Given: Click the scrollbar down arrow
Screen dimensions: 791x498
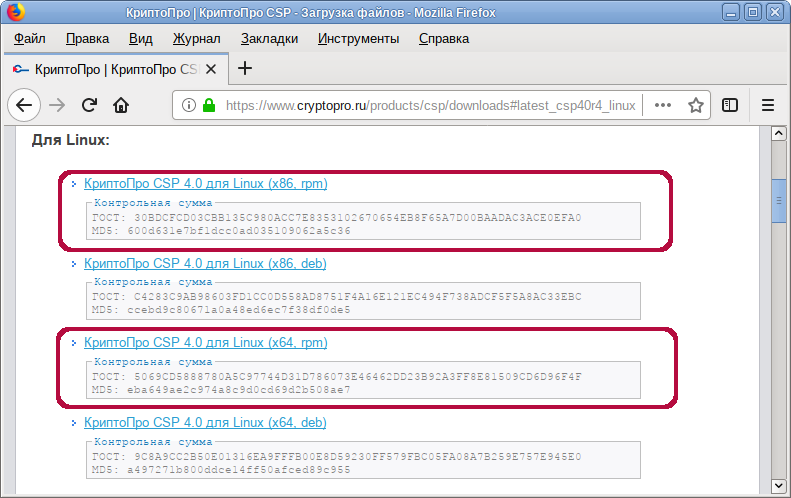Looking at the screenshot, I should point(779,486).
